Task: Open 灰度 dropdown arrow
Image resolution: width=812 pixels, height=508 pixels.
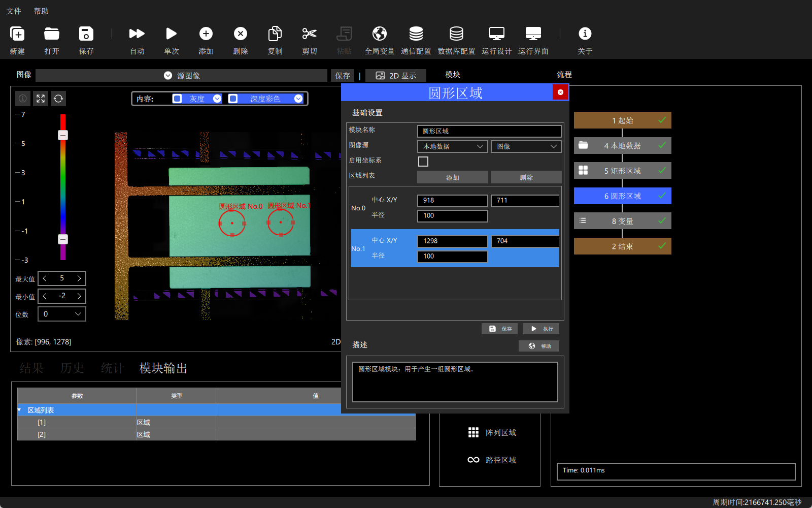Action: pos(217,99)
